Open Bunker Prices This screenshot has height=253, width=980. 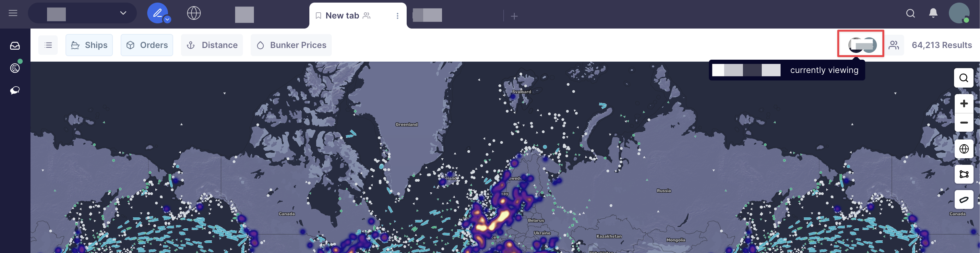(291, 45)
